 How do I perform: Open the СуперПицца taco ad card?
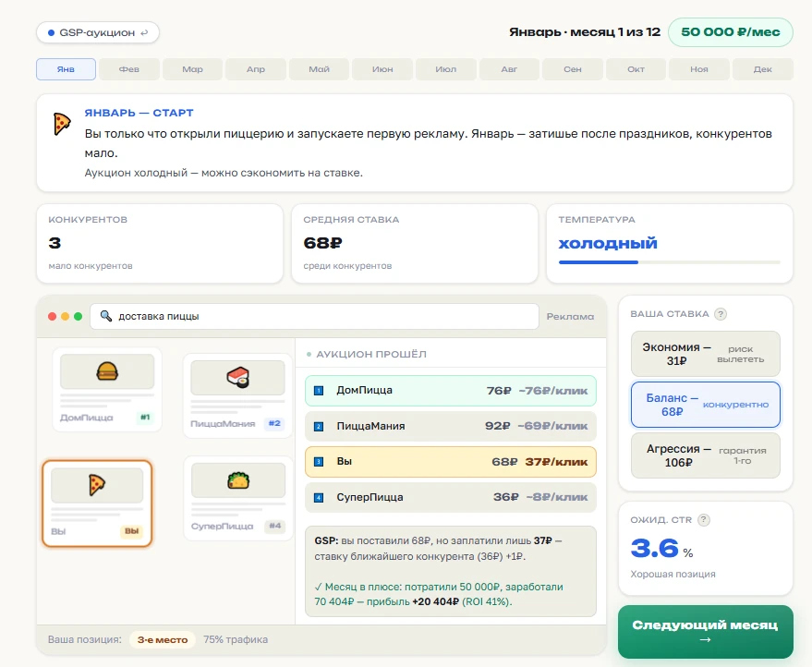[x=237, y=498]
